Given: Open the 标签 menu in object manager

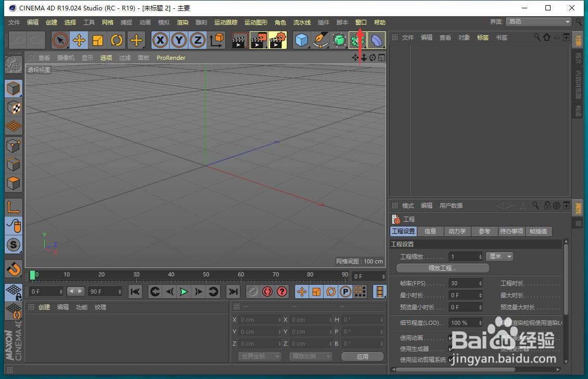Looking at the screenshot, I should pyautogui.click(x=482, y=37).
